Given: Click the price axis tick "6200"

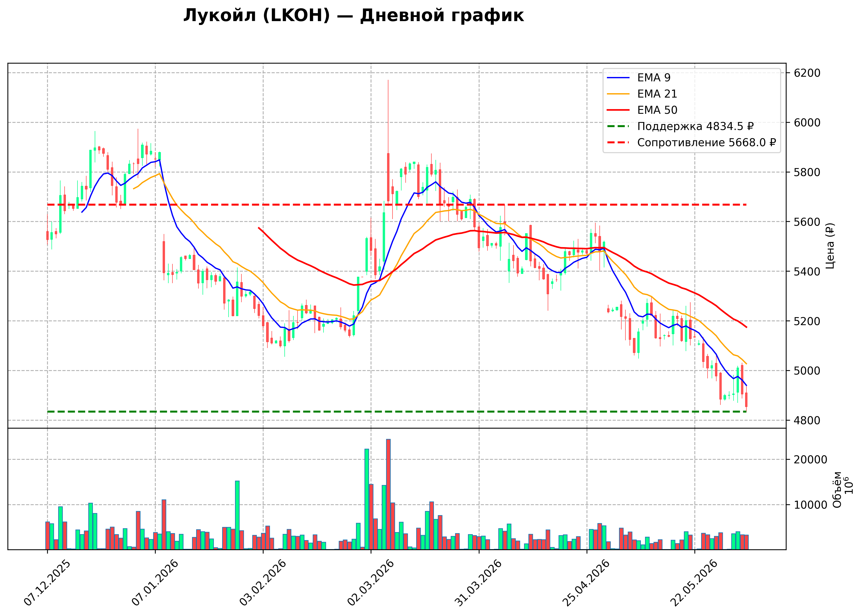Looking at the screenshot, I should pos(807,73).
